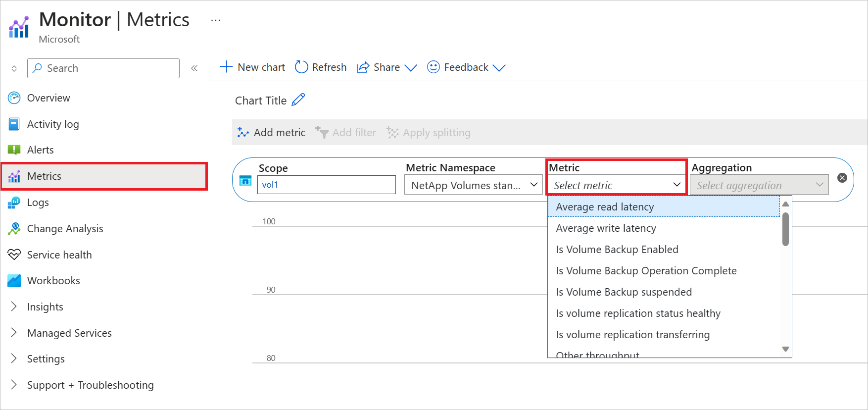
Task: Remove the metric row with the X icon
Action: [x=842, y=178]
